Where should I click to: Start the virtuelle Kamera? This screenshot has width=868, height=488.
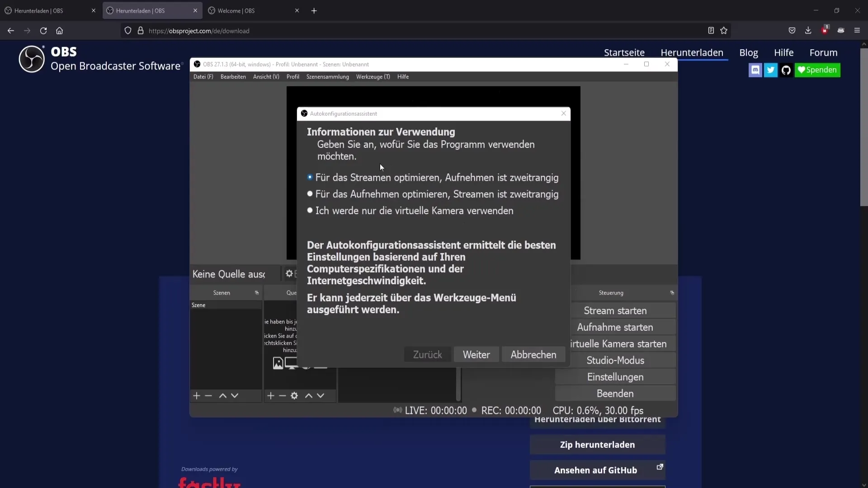(623, 344)
